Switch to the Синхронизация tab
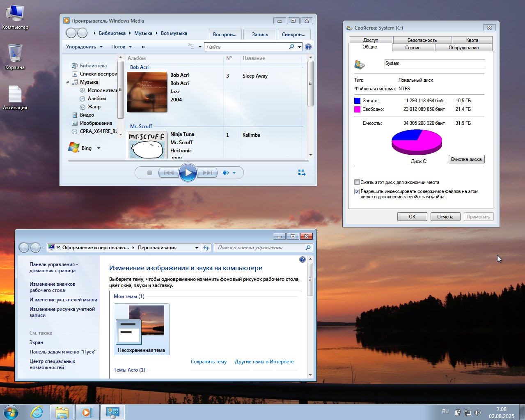The height and width of the screenshot is (420, 525). tap(293, 34)
